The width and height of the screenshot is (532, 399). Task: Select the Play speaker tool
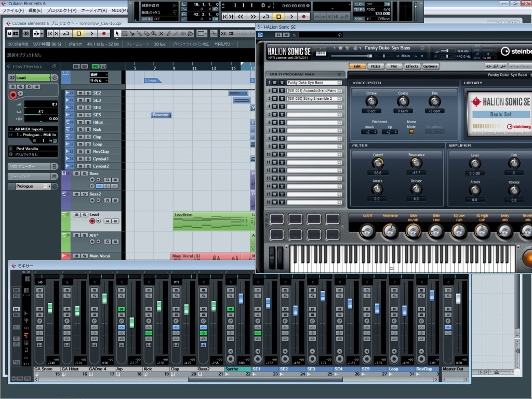click(183, 34)
